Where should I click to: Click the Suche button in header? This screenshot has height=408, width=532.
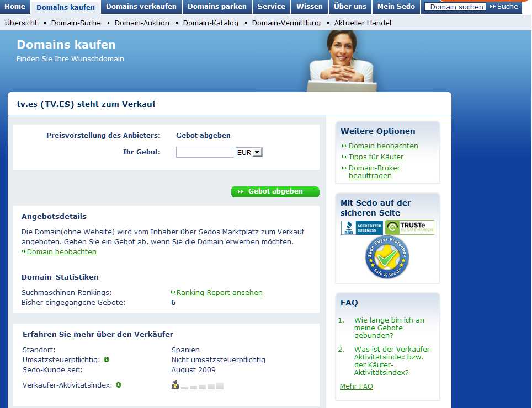[x=504, y=7]
